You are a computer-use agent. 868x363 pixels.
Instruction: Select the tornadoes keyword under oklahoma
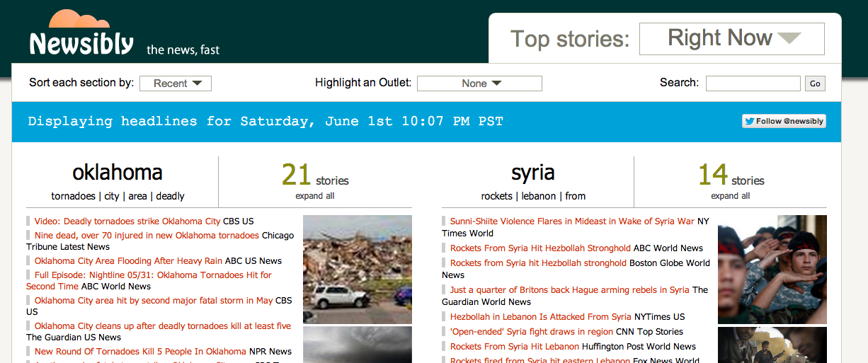[73, 196]
